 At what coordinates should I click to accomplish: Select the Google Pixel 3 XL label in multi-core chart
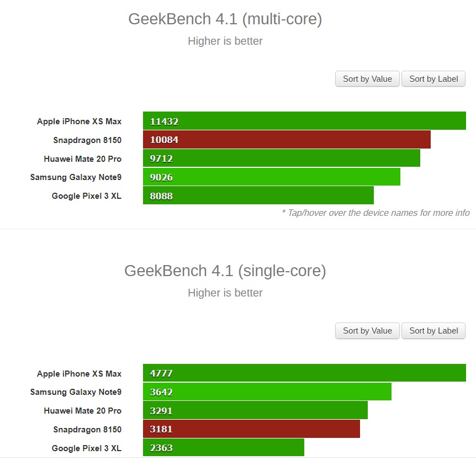86,196
